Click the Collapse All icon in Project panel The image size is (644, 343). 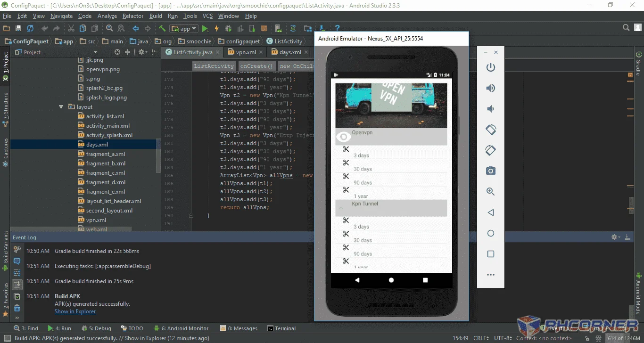(x=127, y=52)
